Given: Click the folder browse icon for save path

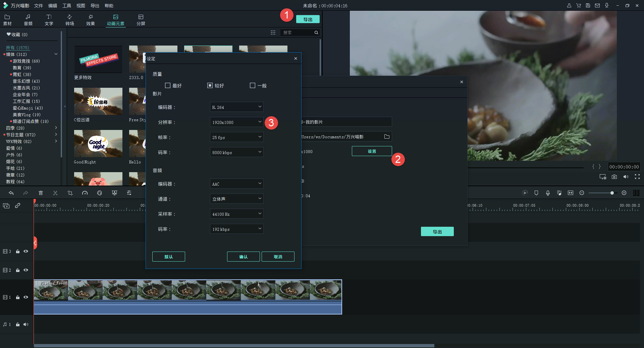Looking at the screenshot, I should point(387,137).
